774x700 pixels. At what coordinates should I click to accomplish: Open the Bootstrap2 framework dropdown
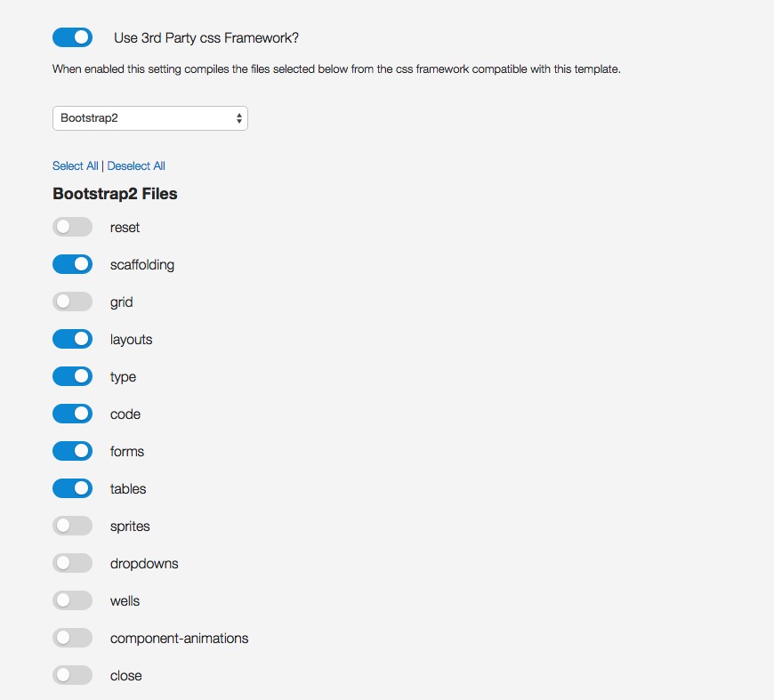[x=149, y=118]
